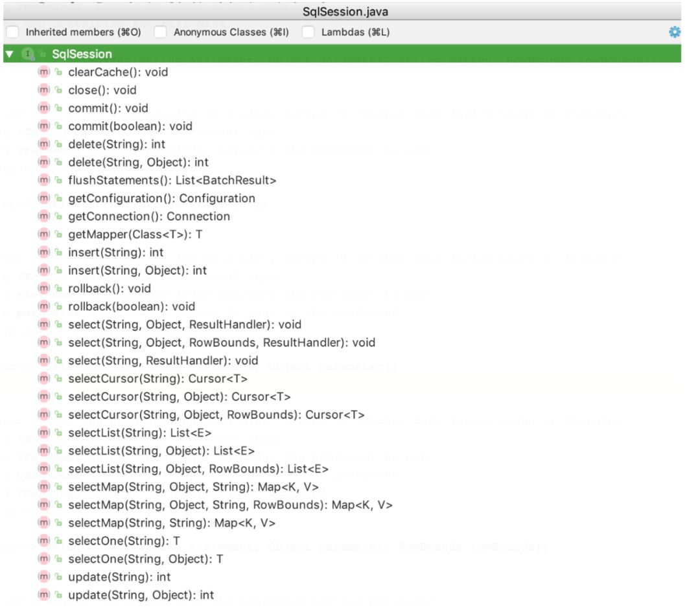Click the method icon beside close()

(x=44, y=89)
